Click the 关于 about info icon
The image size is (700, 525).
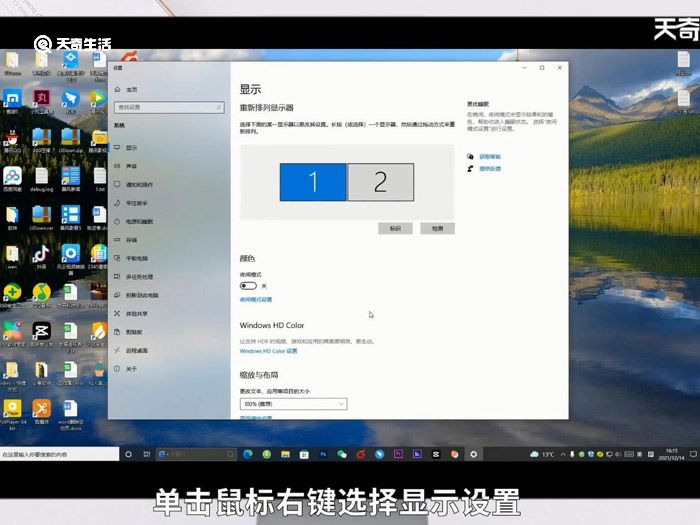tap(117, 369)
